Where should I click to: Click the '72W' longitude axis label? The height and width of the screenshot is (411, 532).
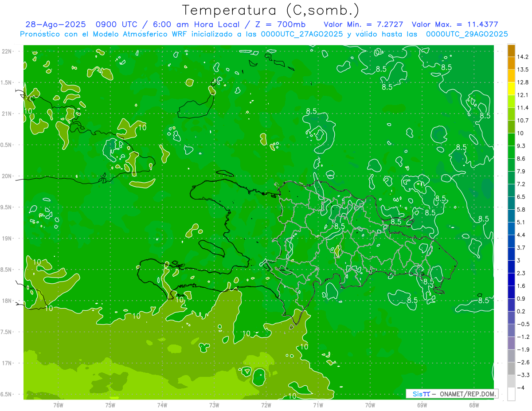point(266,405)
